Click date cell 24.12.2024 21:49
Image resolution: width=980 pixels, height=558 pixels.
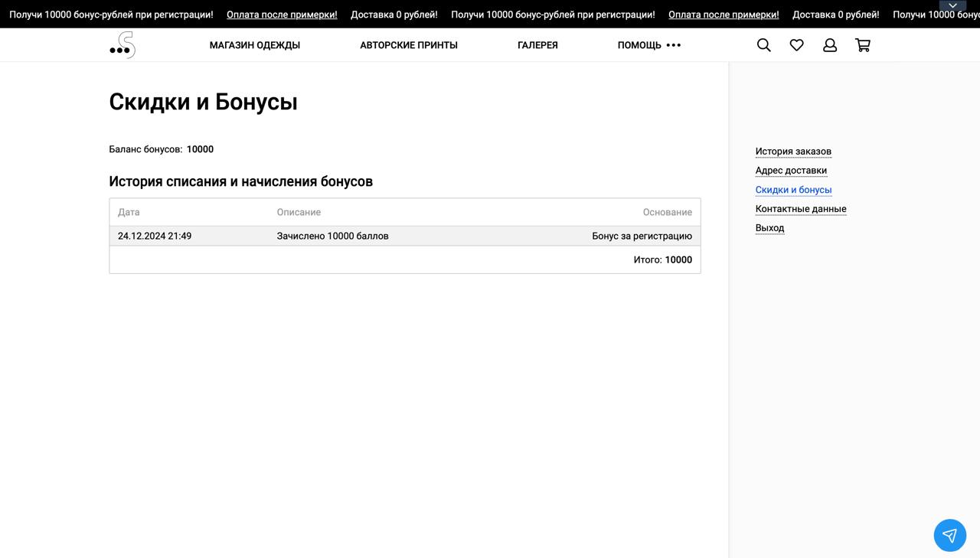(155, 236)
